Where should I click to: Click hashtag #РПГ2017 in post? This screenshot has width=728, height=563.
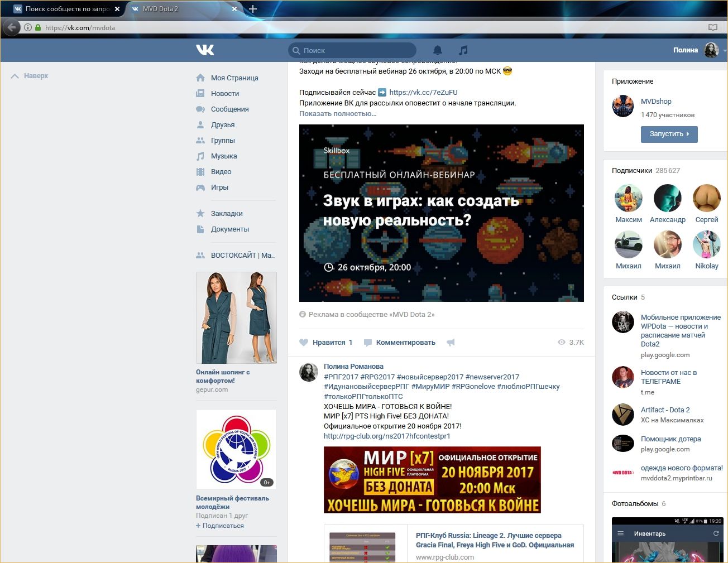pyautogui.click(x=341, y=377)
